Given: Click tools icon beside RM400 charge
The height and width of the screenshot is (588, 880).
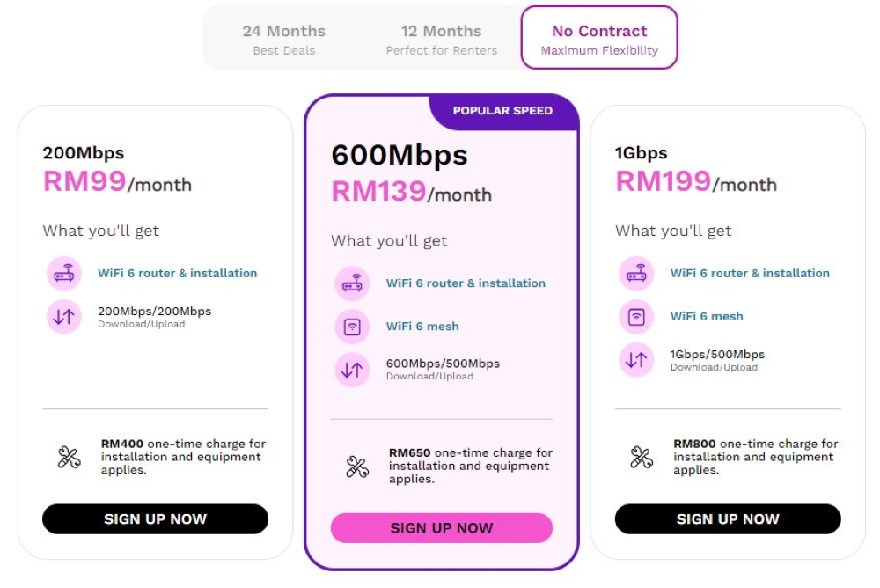Looking at the screenshot, I should pyautogui.click(x=69, y=457).
